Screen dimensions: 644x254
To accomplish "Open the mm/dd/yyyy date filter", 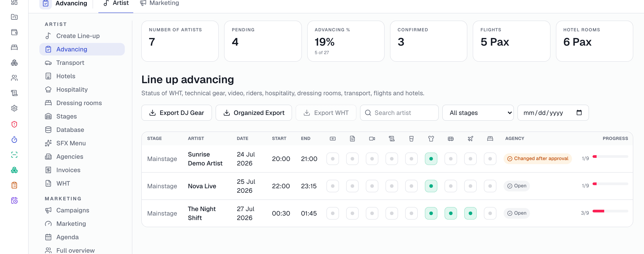I will 553,113.
